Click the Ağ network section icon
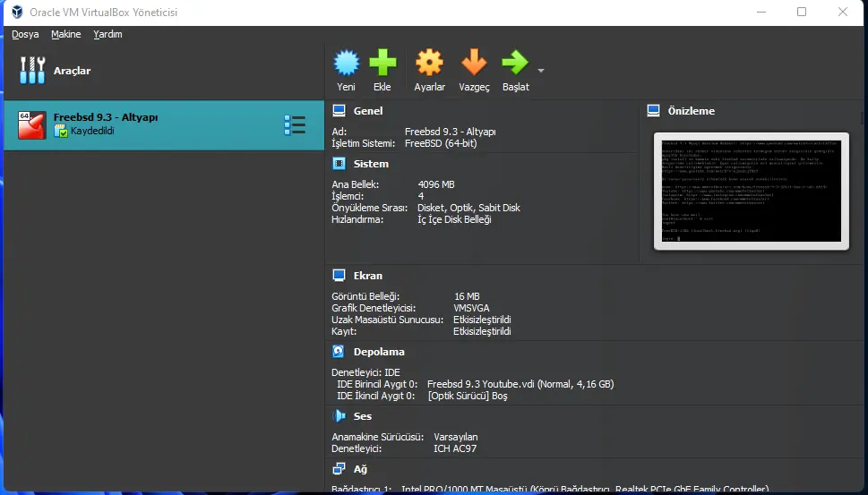The image size is (868, 495). click(x=339, y=469)
